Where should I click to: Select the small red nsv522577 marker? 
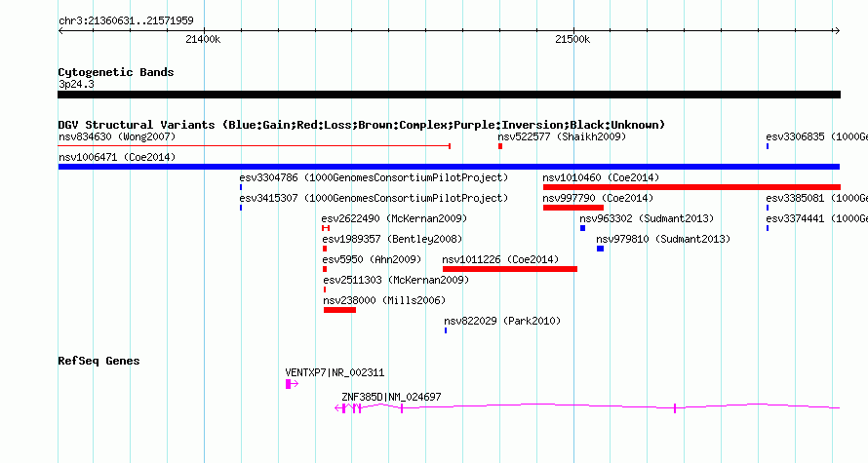point(500,146)
